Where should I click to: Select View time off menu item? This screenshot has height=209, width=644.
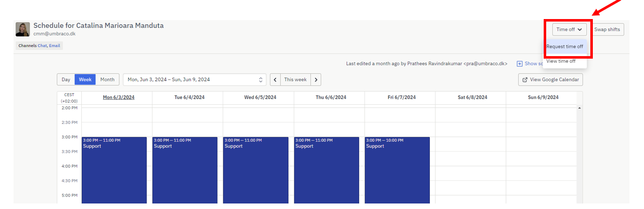click(x=561, y=61)
